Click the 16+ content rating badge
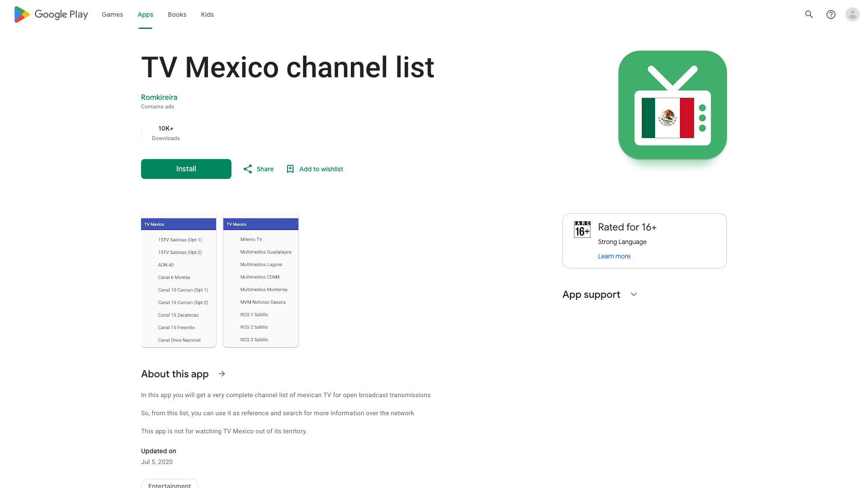This screenshot has height=488, width=868. point(582,230)
